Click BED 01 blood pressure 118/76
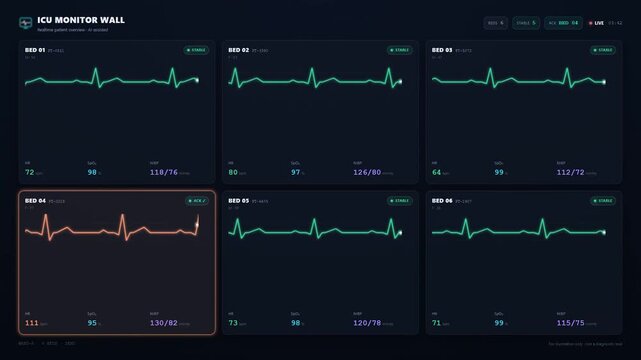Screen dimensions: 641x360 pyautogui.click(x=164, y=172)
